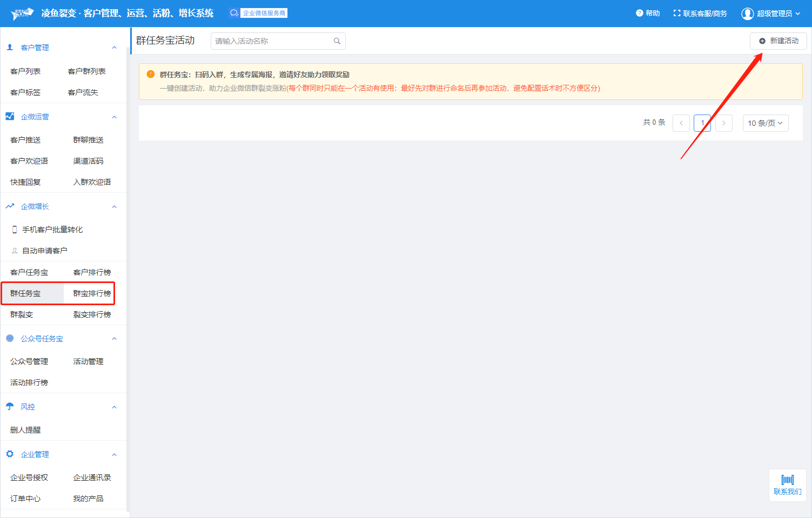Screen dimensions: 812x518
Task: Go to next page arrow in pagination
Action: [x=723, y=123]
